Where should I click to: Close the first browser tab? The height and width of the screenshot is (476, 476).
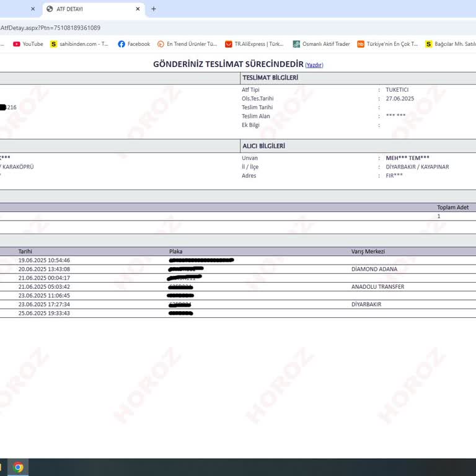point(33,9)
